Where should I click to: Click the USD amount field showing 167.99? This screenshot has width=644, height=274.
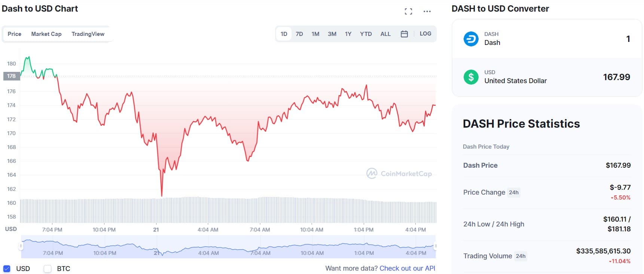pyautogui.click(x=616, y=77)
